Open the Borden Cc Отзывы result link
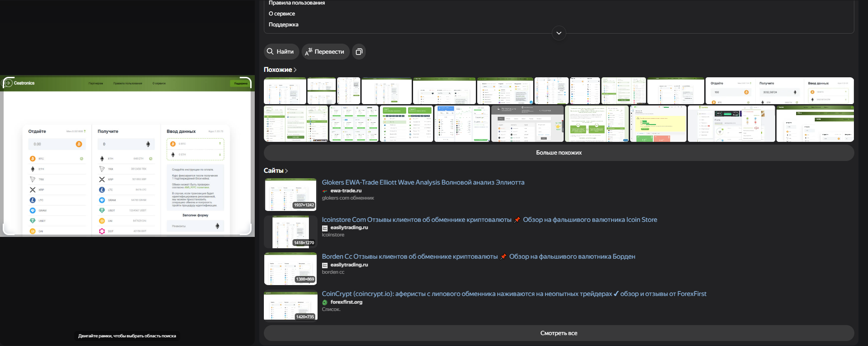The width and height of the screenshot is (868, 346). (479, 256)
